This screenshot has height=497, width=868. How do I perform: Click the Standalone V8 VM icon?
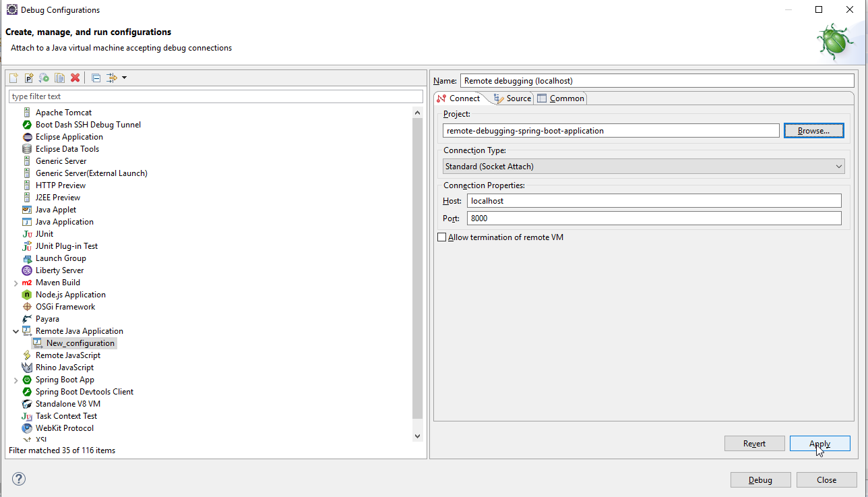click(27, 404)
